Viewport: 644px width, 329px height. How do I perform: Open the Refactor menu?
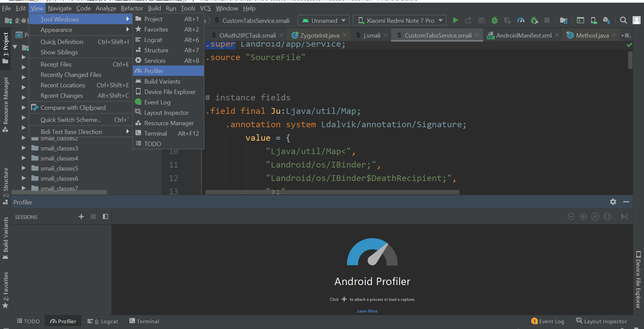click(x=132, y=8)
